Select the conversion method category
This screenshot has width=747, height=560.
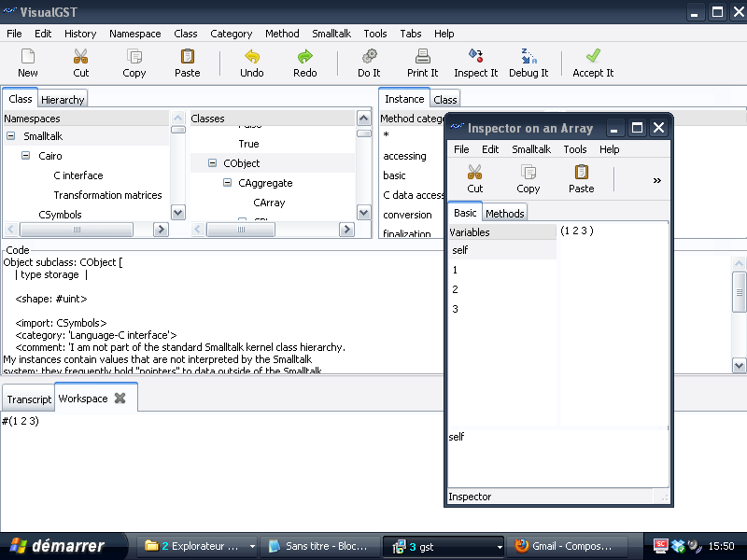[x=407, y=215]
